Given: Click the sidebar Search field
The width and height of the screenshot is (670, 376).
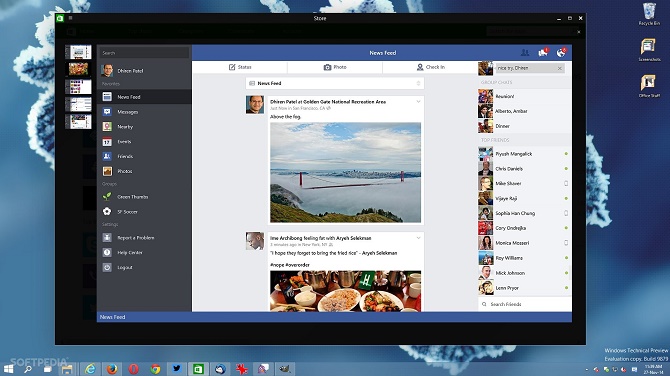Looking at the screenshot, I should tap(144, 53).
